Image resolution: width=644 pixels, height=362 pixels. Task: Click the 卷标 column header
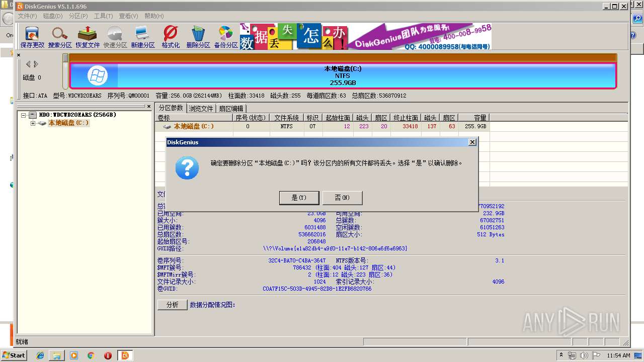click(194, 118)
